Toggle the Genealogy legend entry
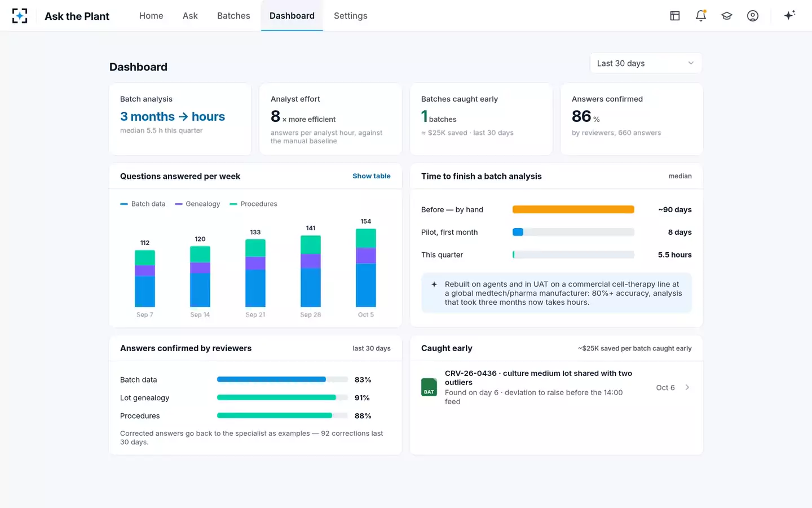Screen dimensions: 812x508 [197, 204]
